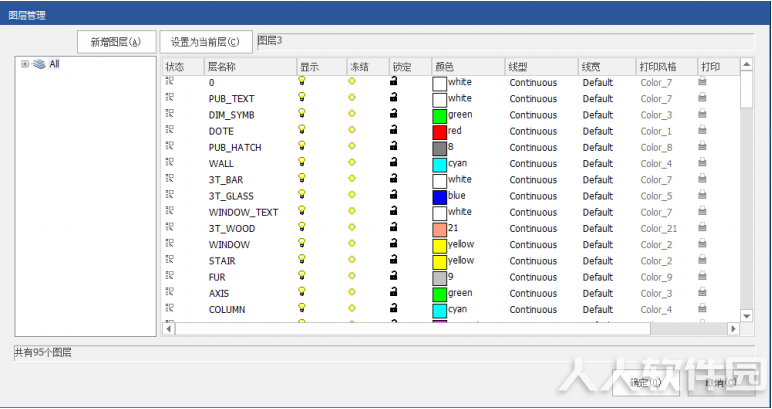This screenshot has height=409, width=772.
Task: Toggle display bulb of layer 0
Action: (x=302, y=82)
